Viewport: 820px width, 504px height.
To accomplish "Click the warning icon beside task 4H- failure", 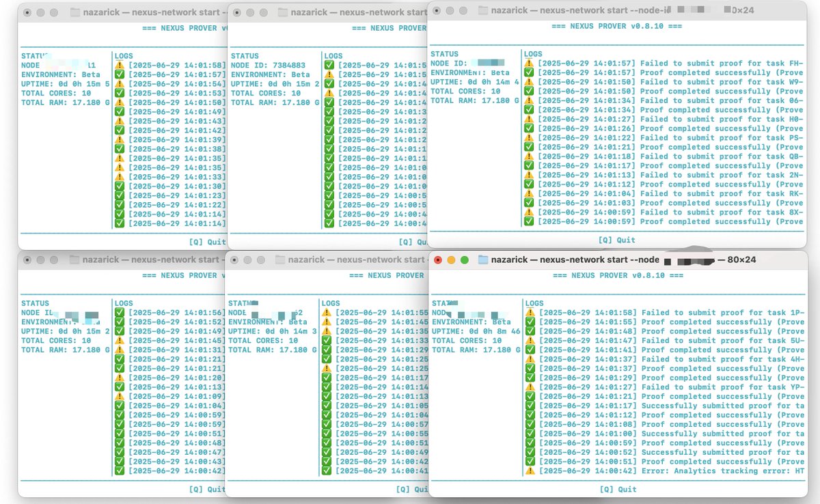I will click(x=529, y=359).
